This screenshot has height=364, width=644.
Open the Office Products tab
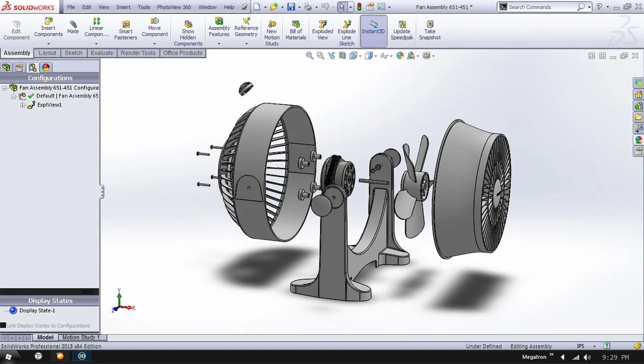[x=183, y=53]
